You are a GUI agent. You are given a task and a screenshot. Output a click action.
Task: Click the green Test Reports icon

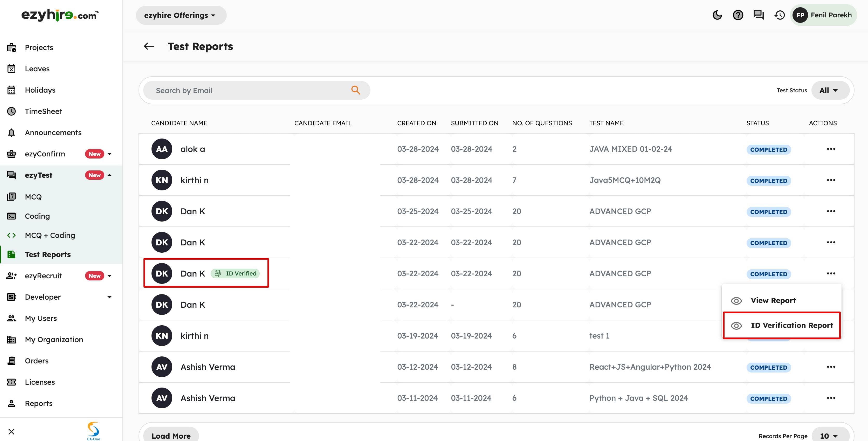pyautogui.click(x=11, y=254)
